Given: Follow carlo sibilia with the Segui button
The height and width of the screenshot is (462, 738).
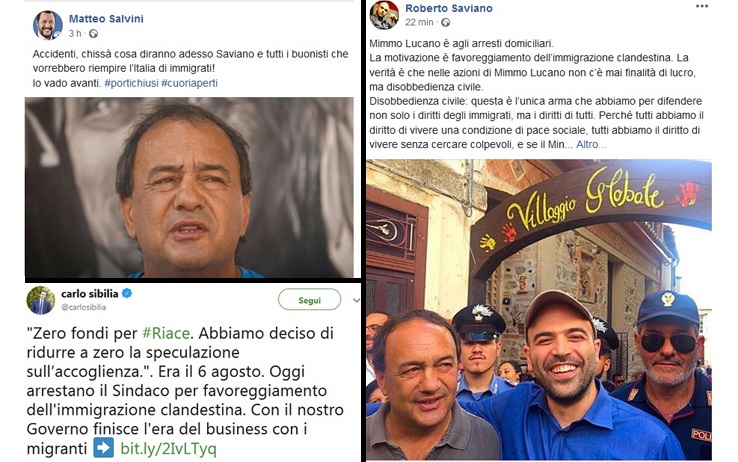Looking at the screenshot, I should click(310, 300).
